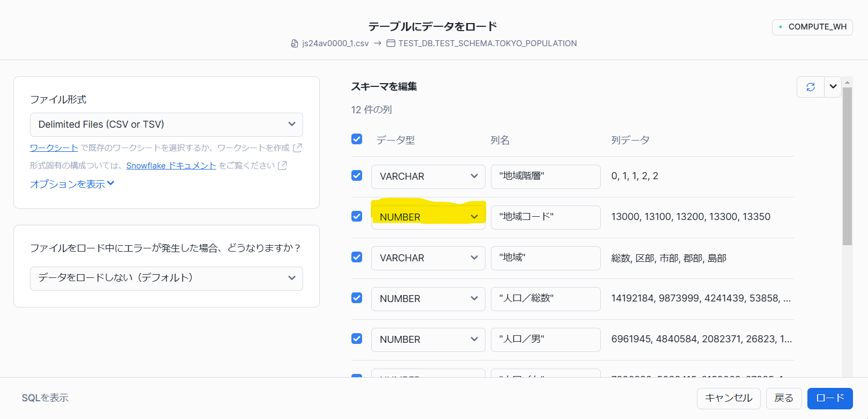Click the CSV file icon beside js24av0000_1.csv
The height and width of the screenshot is (419, 868).
tap(295, 43)
